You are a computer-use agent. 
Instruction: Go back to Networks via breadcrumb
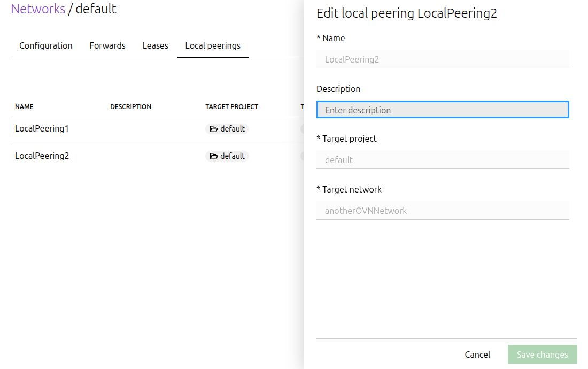click(x=38, y=9)
